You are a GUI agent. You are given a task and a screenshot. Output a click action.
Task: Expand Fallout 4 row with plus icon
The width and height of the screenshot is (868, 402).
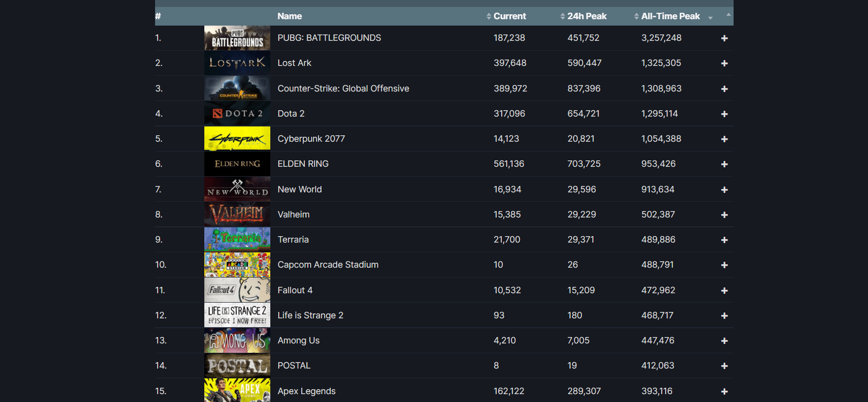coord(724,291)
